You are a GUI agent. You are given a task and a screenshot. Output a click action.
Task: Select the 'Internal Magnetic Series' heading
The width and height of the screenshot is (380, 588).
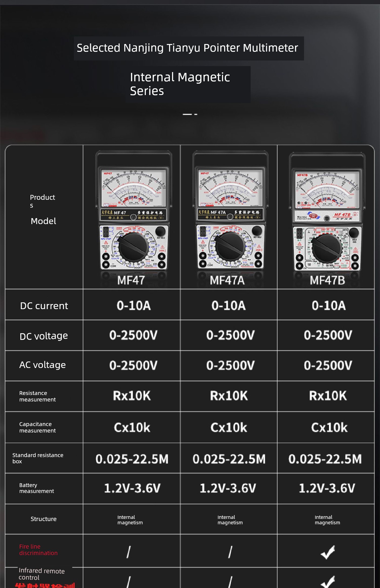click(180, 84)
